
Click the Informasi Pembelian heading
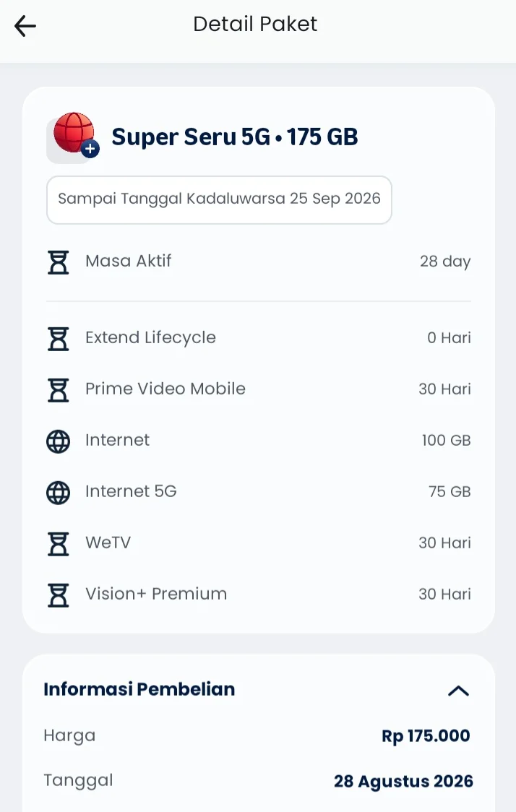pyautogui.click(x=139, y=689)
